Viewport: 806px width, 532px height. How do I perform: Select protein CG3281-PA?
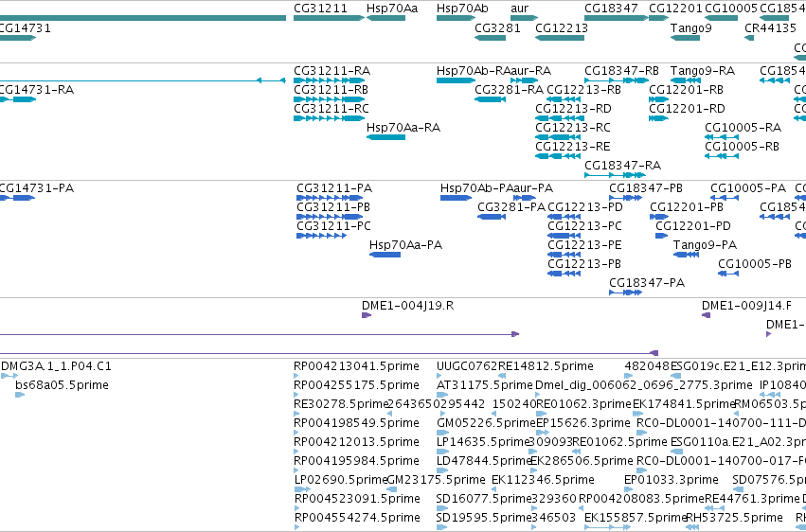492,217
